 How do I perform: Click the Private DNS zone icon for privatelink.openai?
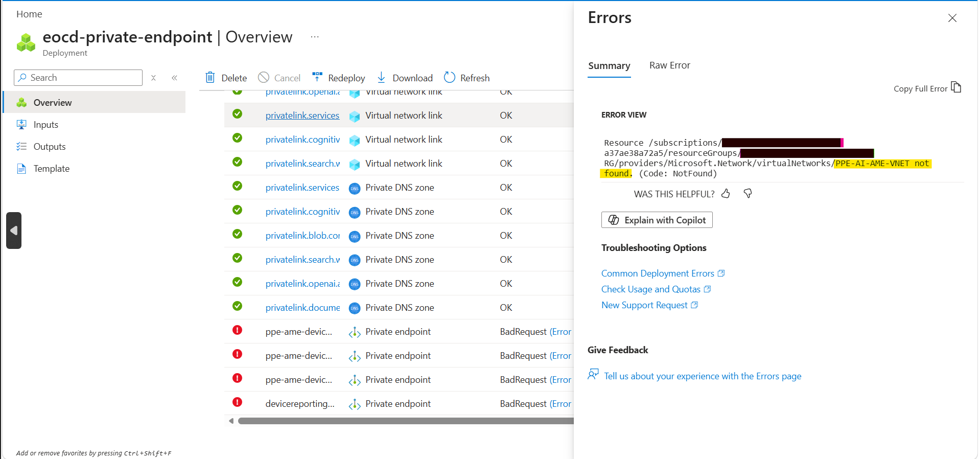coord(355,284)
